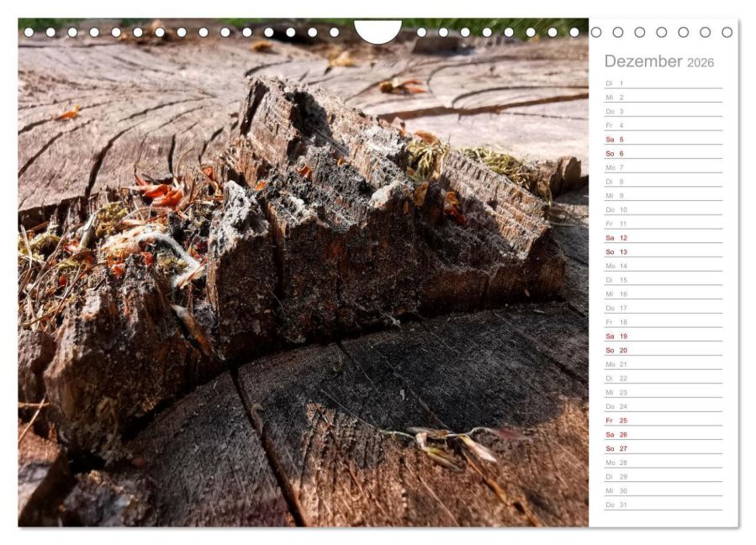Select the So 27 date row
756x545 pixels.
[663, 448]
